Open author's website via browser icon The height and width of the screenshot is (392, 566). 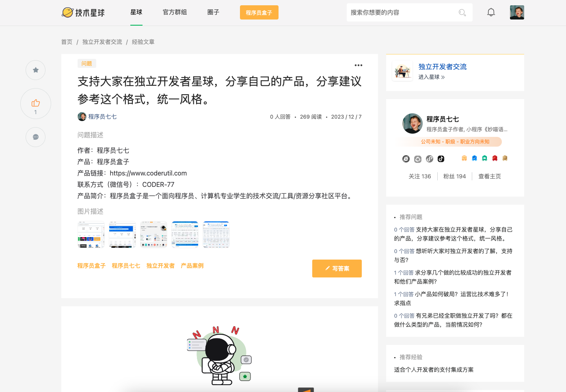coord(406,159)
